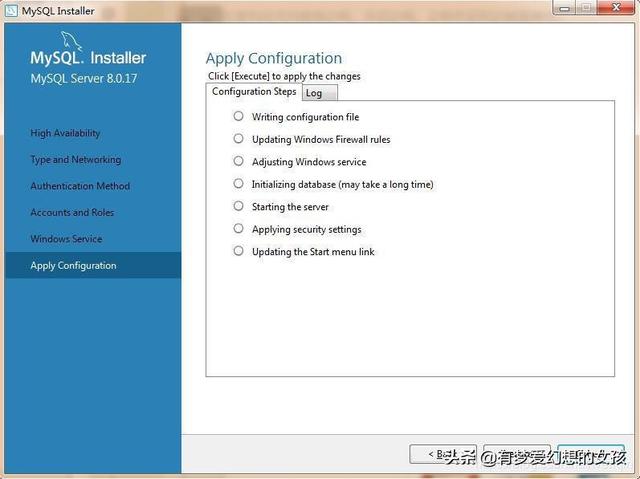Viewport: 640px width, 479px height.
Task: Select the Writing configuration file step indicator
Action: (x=238, y=116)
